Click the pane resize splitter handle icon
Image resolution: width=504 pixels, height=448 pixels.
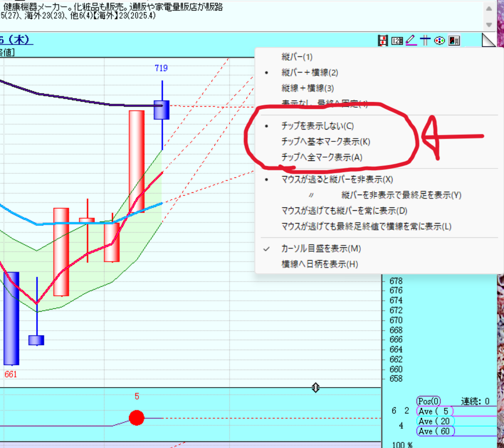[x=316, y=388]
